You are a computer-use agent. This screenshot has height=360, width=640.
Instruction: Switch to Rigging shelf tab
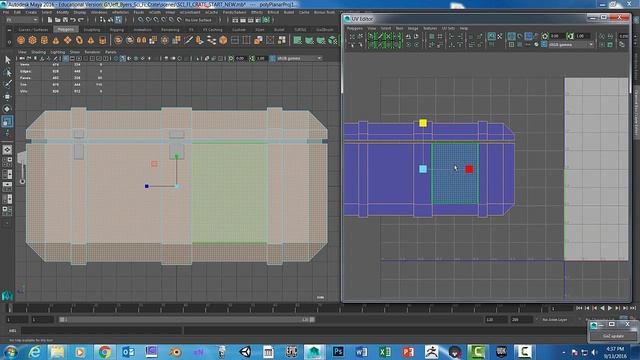(x=116, y=30)
